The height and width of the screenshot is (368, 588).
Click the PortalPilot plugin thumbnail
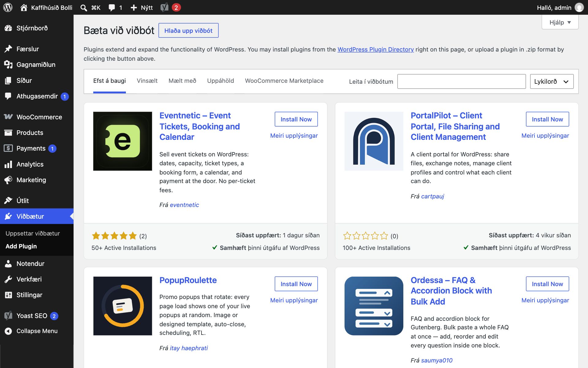click(x=374, y=141)
